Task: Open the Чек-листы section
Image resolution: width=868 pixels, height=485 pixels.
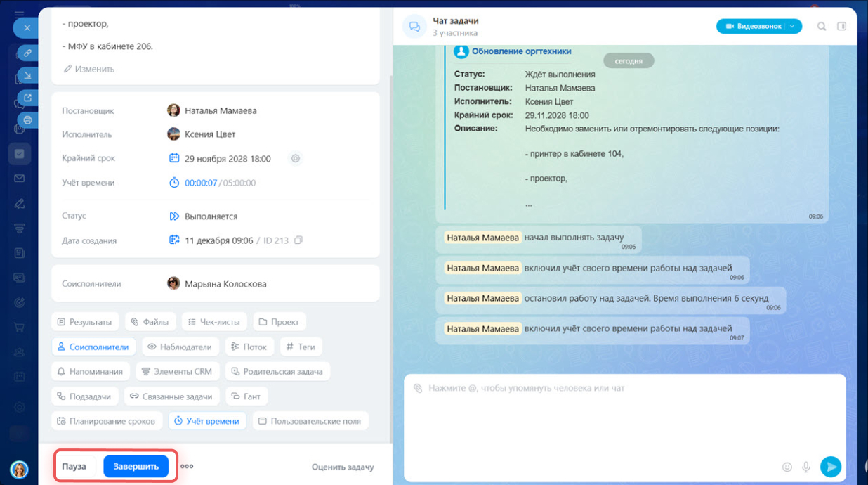Action: point(214,322)
